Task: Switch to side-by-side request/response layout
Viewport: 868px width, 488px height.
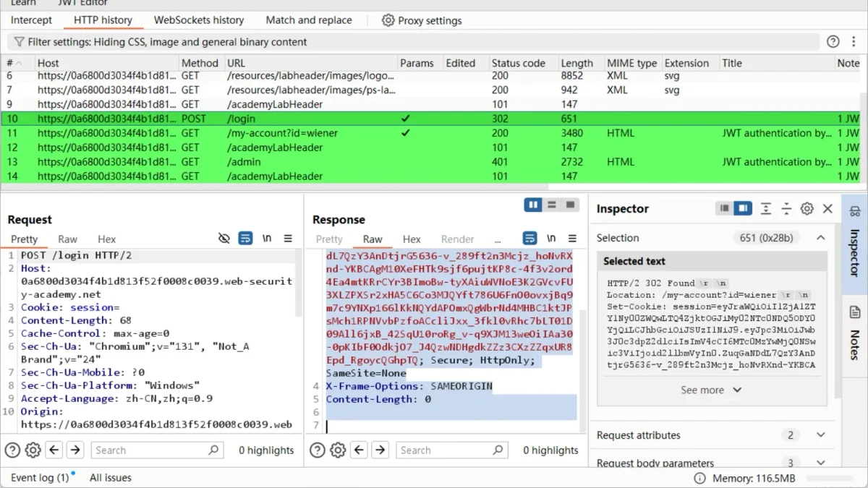Action: point(534,205)
